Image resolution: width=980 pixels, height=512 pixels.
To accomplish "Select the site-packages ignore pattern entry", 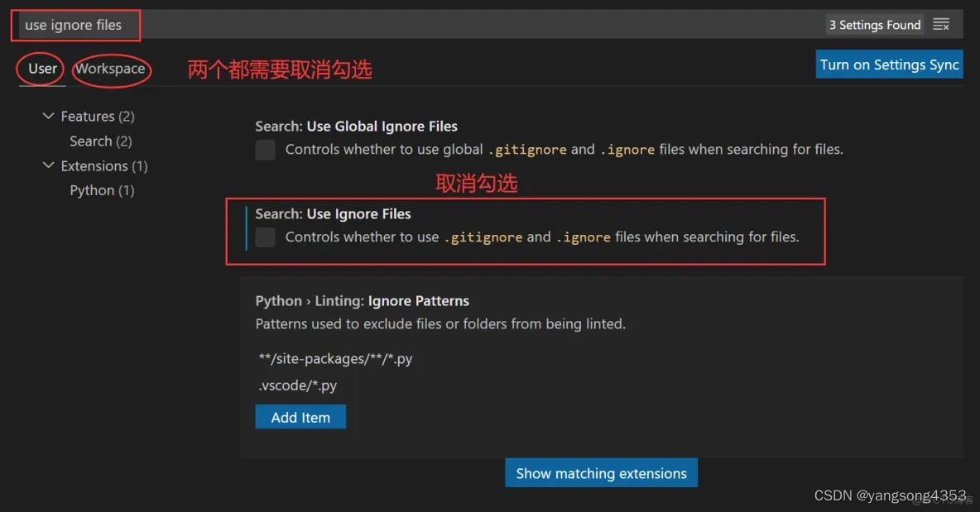I will [x=334, y=358].
